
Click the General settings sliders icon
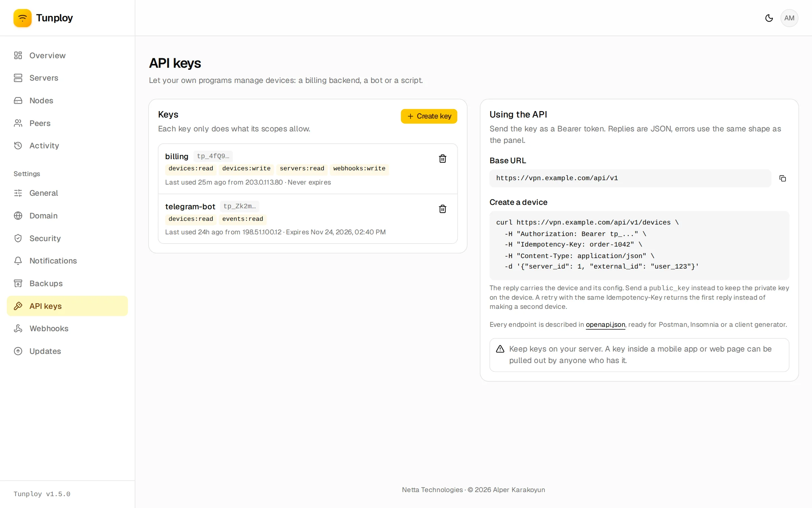coord(18,193)
